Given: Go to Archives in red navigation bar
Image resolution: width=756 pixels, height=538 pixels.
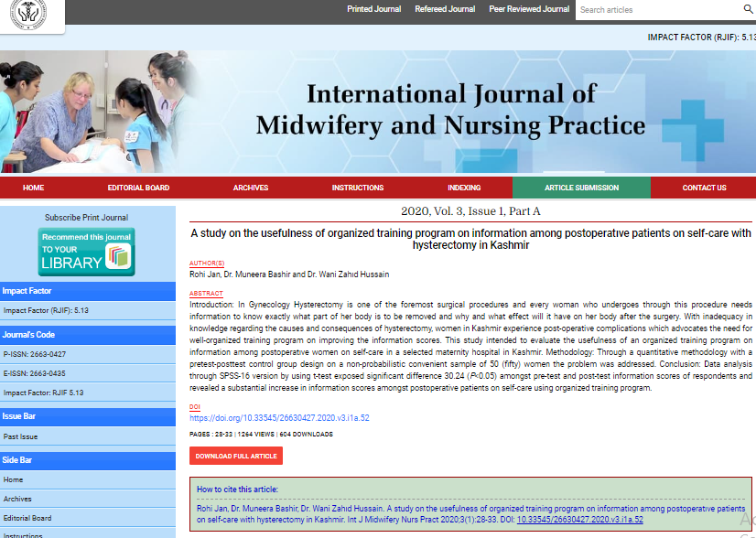Looking at the screenshot, I should 251,188.
